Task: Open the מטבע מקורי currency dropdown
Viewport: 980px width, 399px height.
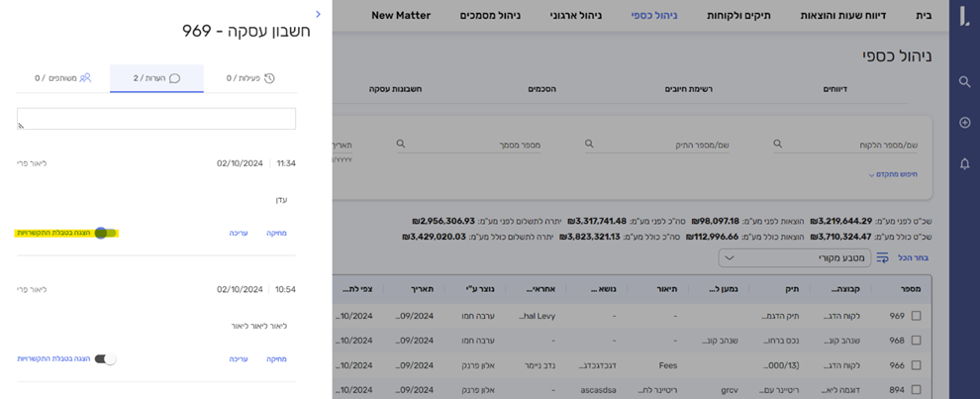Action: tap(795, 258)
